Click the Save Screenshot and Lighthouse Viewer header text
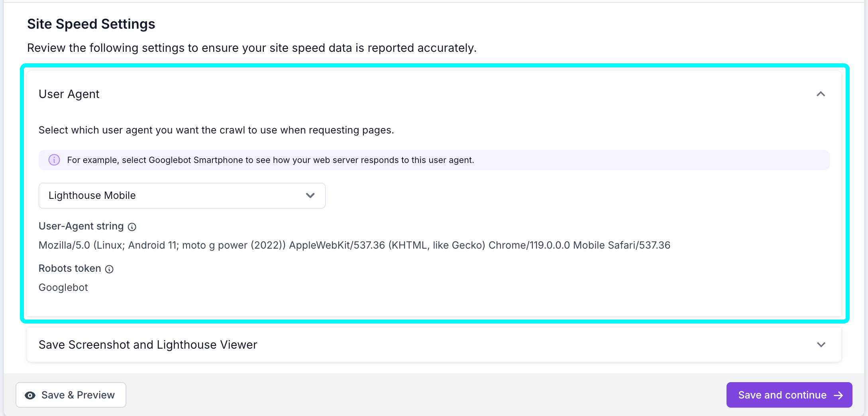Image resolution: width=868 pixels, height=416 pixels. (147, 345)
